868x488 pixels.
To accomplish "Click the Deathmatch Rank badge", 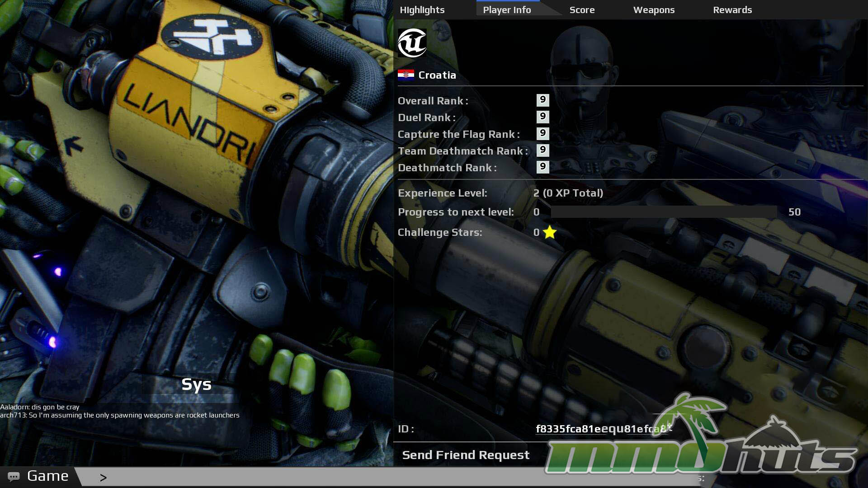I will tap(542, 167).
